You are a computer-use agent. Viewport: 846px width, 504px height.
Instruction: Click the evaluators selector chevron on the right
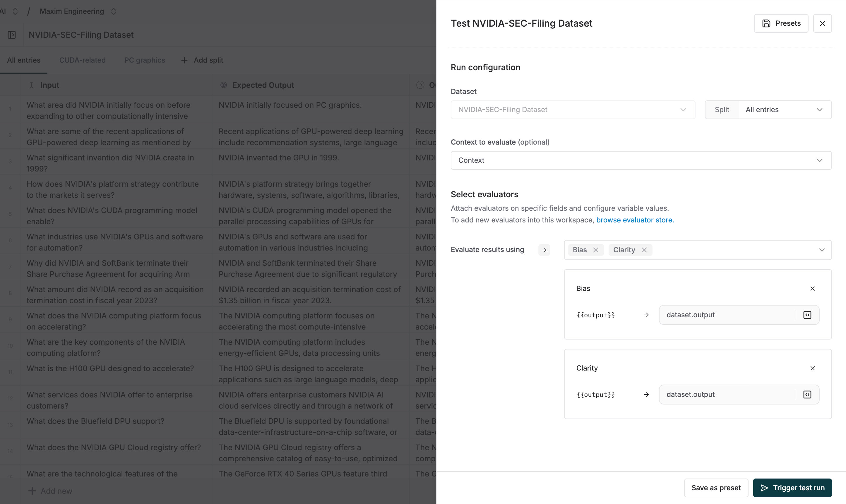pyautogui.click(x=822, y=250)
